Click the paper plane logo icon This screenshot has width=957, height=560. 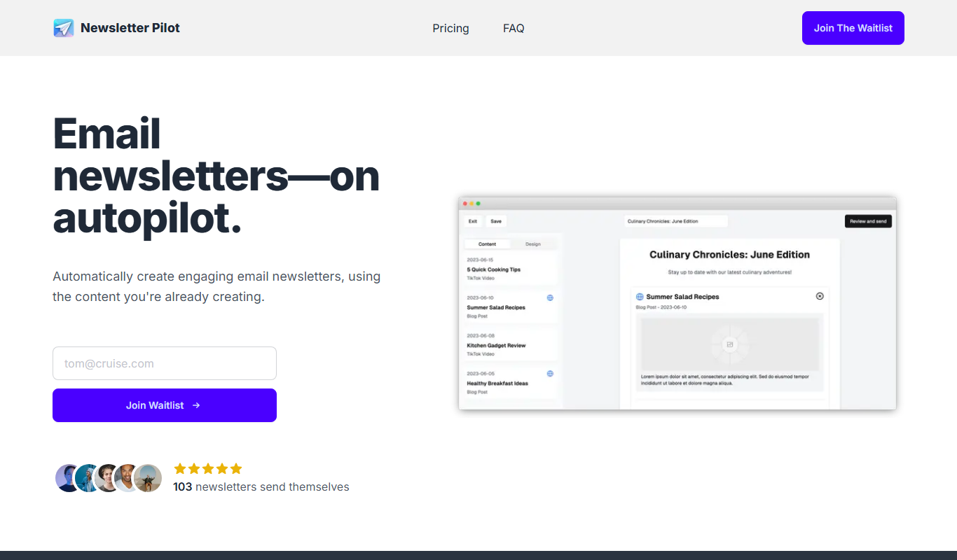coord(64,28)
